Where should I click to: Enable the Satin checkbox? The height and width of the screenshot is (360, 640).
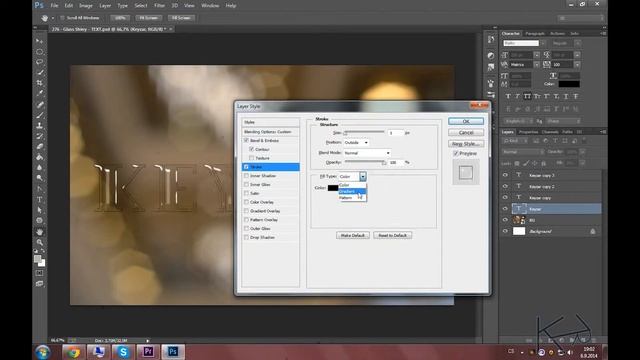[x=246, y=193]
